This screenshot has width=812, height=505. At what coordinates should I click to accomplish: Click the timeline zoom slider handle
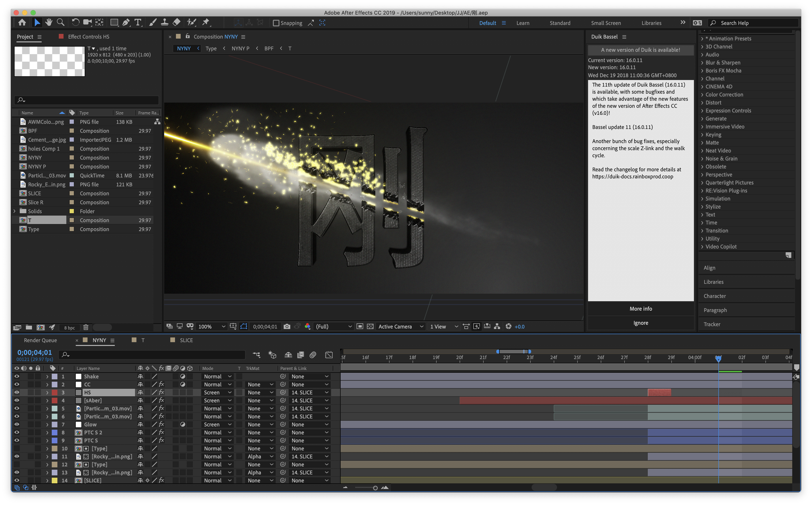375,488
